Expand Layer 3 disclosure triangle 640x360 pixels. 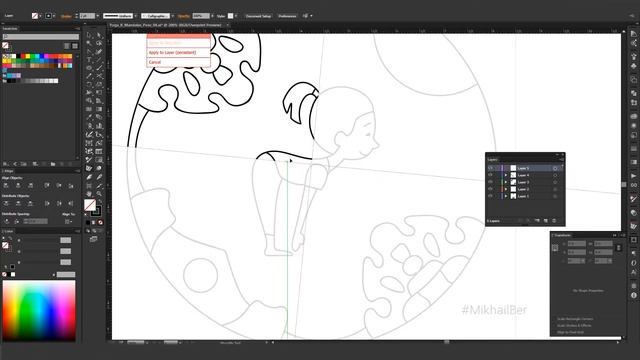pos(506,182)
